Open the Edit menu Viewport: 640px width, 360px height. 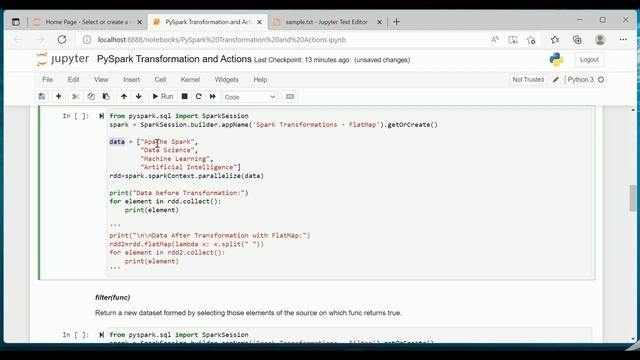point(73,80)
